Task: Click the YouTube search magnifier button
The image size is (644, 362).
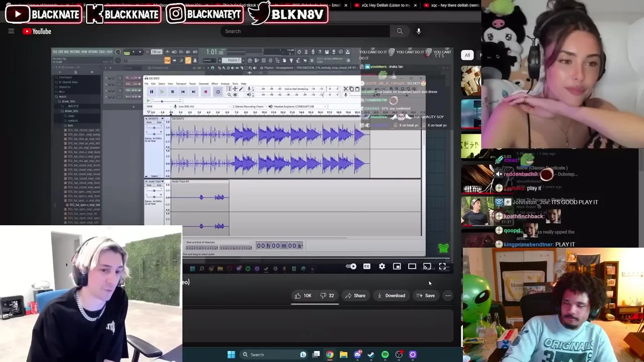Action: (x=399, y=31)
